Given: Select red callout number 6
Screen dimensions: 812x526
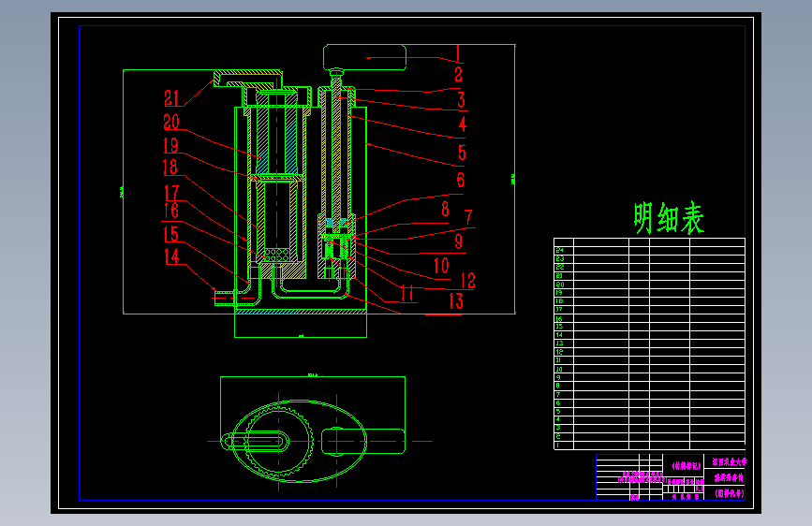Looking at the screenshot, I should click(461, 180).
